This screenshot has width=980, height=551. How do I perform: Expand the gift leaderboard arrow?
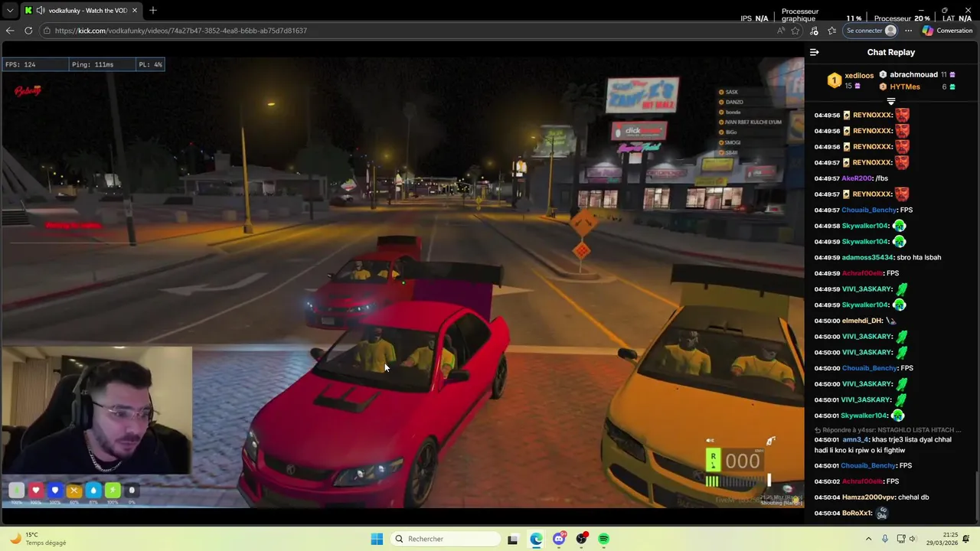890,101
